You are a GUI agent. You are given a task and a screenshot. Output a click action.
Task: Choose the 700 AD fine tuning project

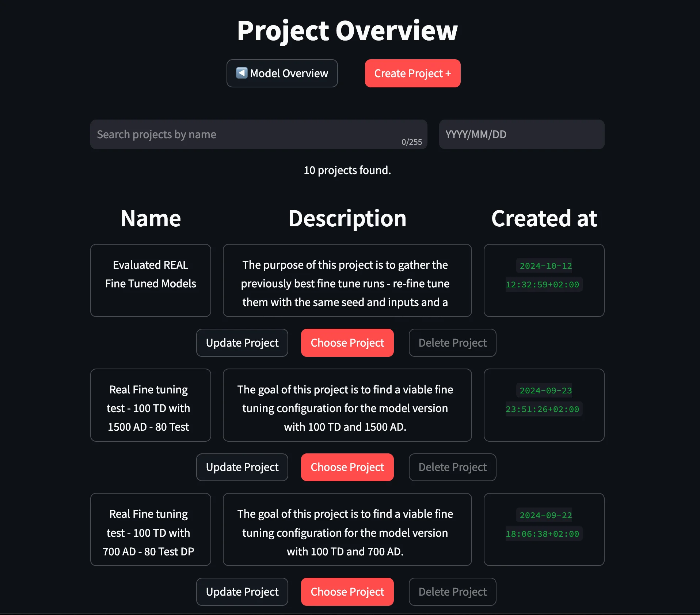347,592
